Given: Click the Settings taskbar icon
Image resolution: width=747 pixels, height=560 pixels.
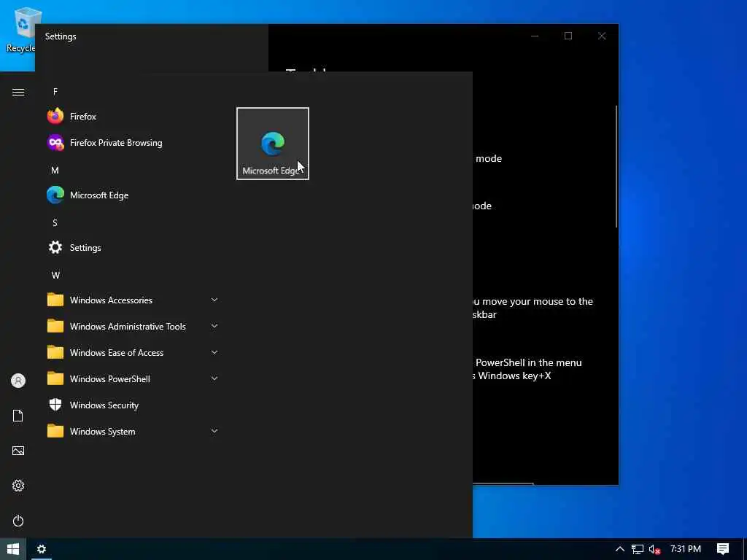Looking at the screenshot, I should [42, 549].
